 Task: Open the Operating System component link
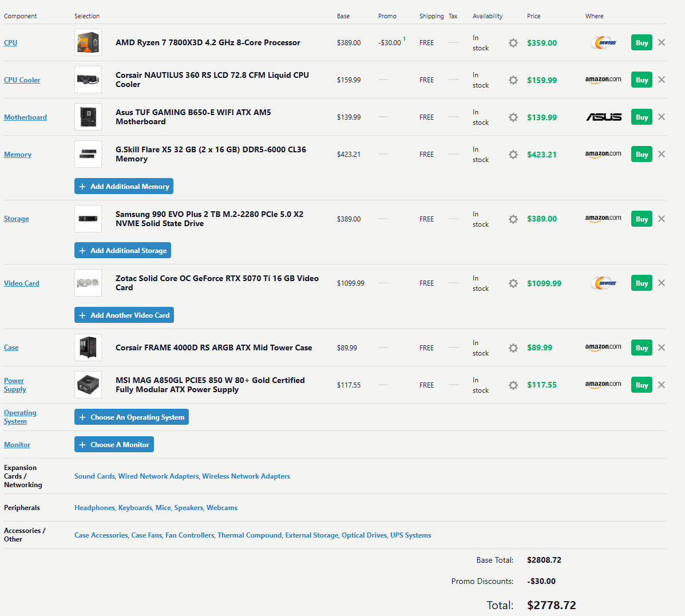coord(20,417)
